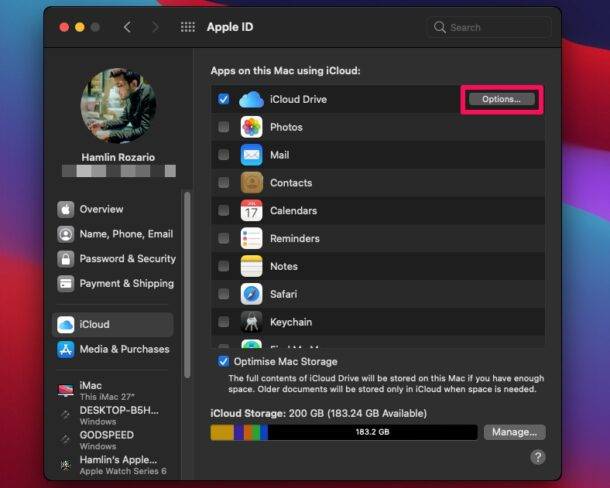The width and height of the screenshot is (610, 488).
Task: Click the Apple logo icon beside Overview
Action: (66, 209)
